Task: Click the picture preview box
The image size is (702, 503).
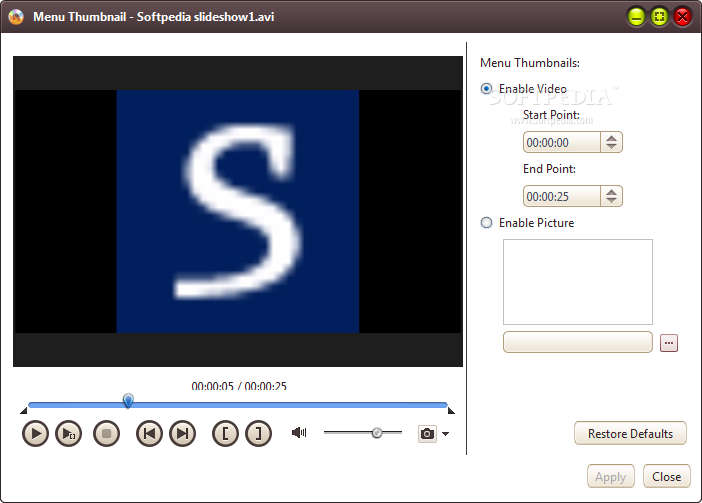Action: click(x=578, y=282)
